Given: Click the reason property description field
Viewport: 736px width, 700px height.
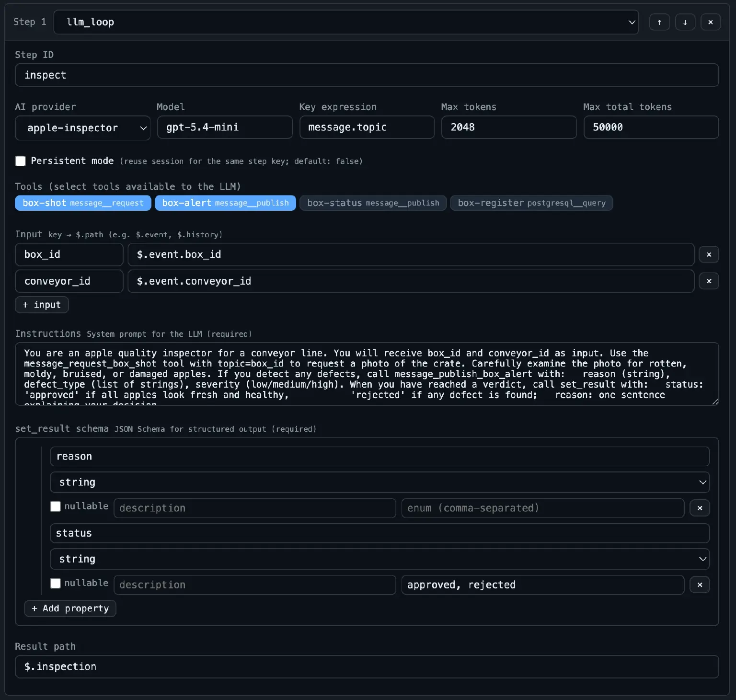Looking at the screenshot, I should 255,508.
